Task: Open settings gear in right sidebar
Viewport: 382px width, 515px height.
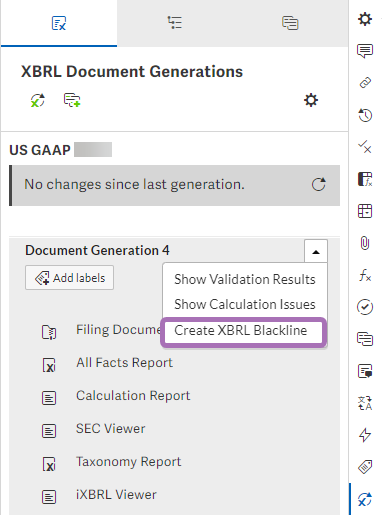Action: (365, 19)
